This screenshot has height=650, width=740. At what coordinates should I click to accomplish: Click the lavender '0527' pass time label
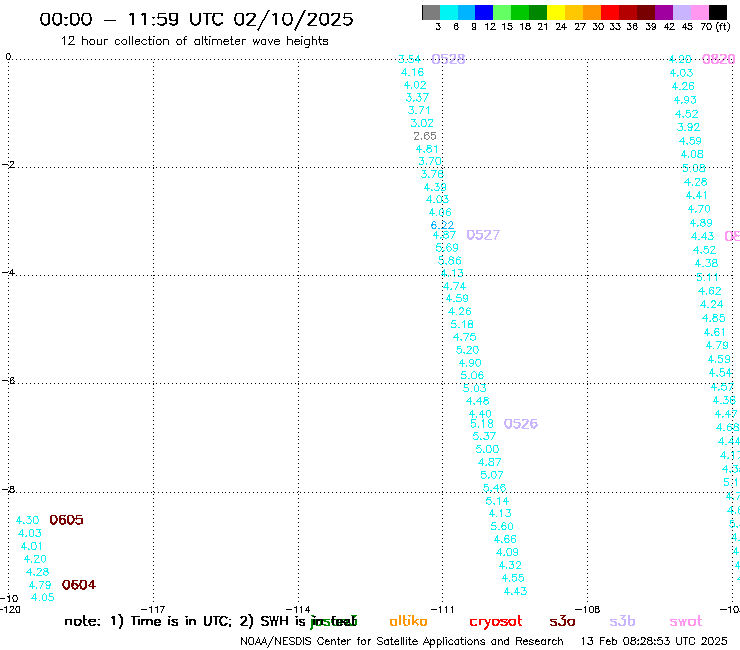click(x=483, y=235)
